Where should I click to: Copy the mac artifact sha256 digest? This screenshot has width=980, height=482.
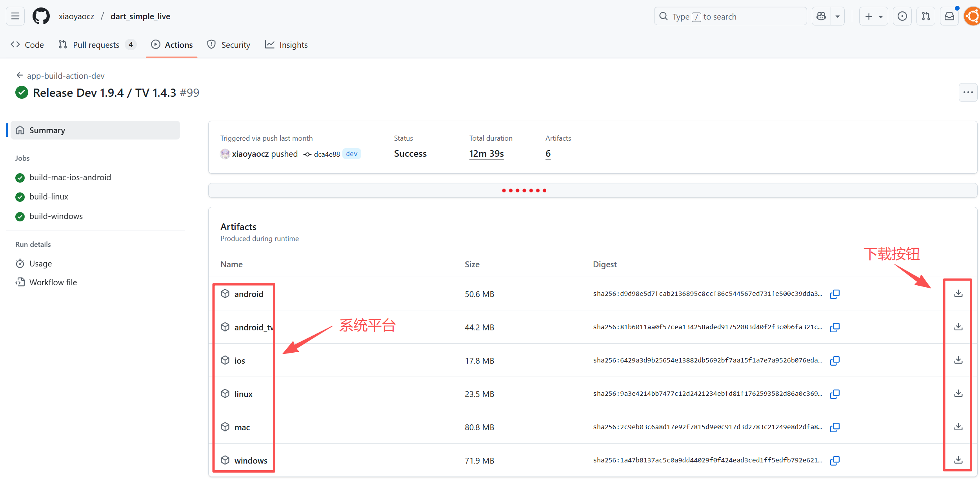point(835,427)
